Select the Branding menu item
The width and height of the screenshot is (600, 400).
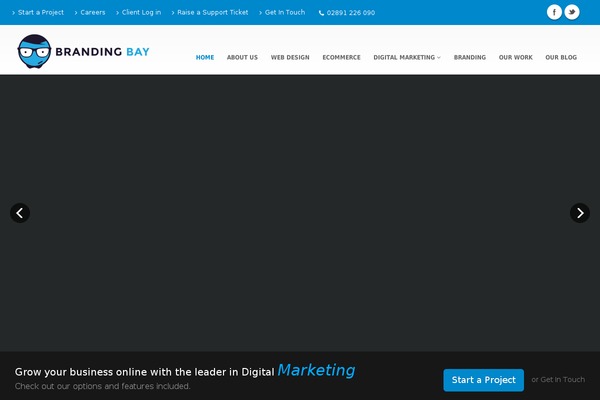[470, 57]
